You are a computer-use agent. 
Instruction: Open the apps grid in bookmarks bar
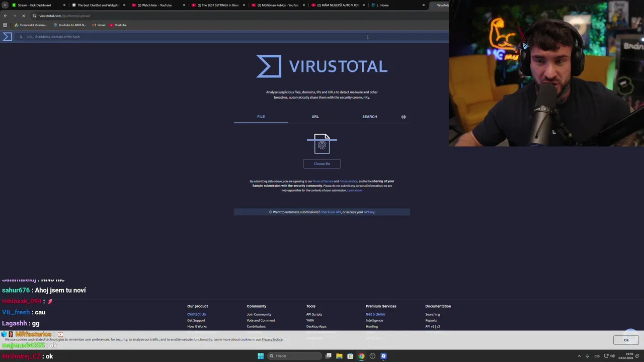tap(5, 25)
